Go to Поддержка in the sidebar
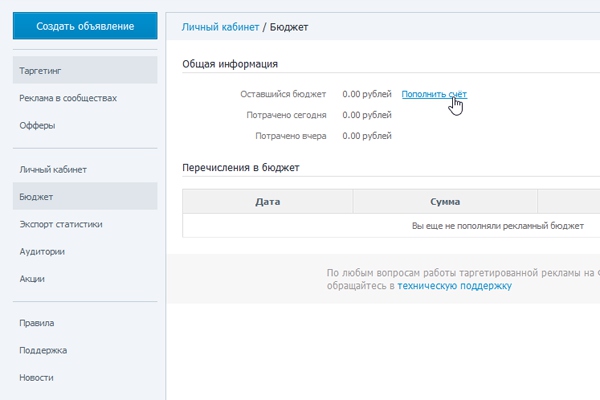Image resolution: width=600 pixels, height=400 pixels. click(x=43, y=350)
